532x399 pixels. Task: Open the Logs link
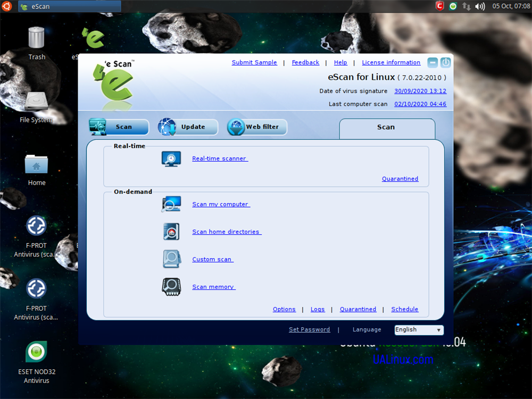click(318, 309)
